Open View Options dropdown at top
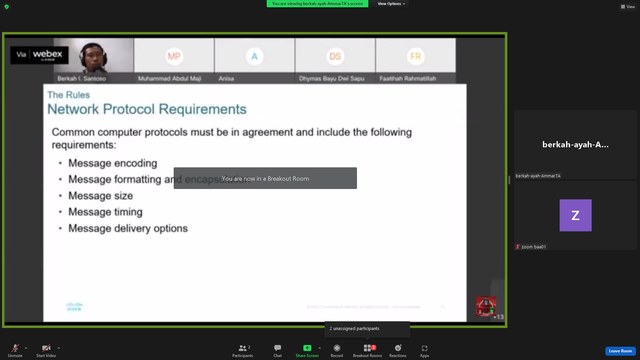The image size is (640, 360). [x=391, y=4]
